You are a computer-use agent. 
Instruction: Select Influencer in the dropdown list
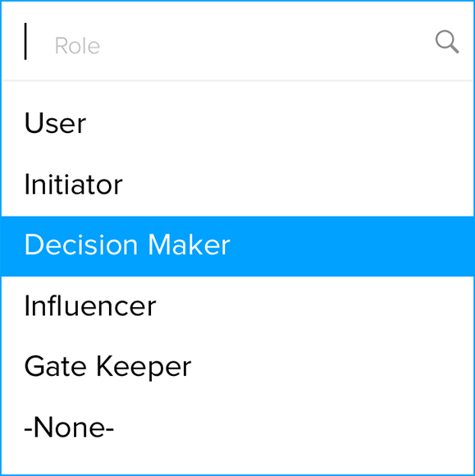[x=237, y=307]
